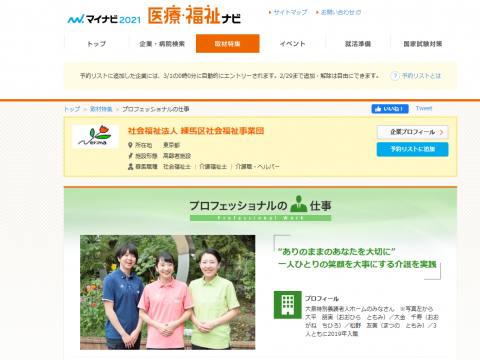Click the photo of three staff members
The image size is (480, 360).
[168, 292]
